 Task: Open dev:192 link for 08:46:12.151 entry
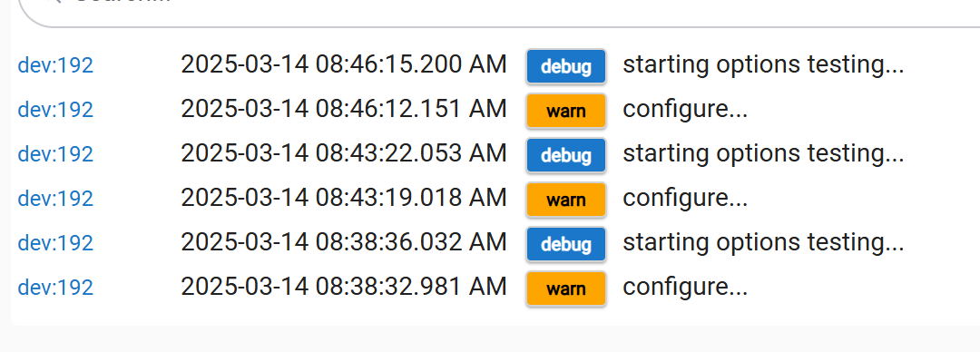pos(55,110)
